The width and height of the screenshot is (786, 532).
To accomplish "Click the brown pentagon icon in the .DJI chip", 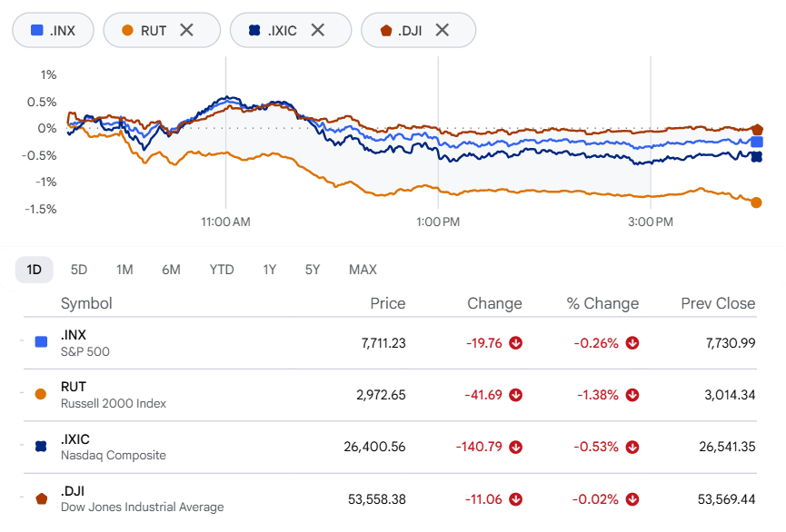I will [386, 31].
